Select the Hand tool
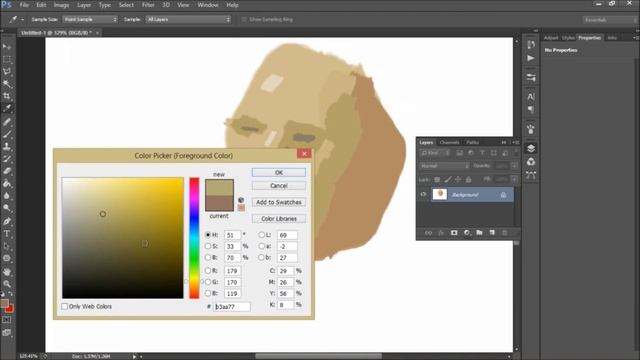This screenshot has width=640, height=360. pyautogui.click(x=7, y=271)
